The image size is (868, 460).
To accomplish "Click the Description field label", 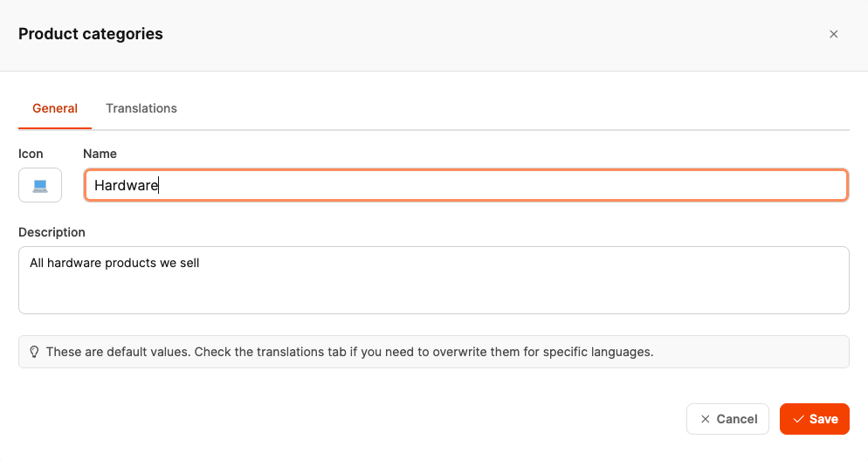I will click(52, 232).
